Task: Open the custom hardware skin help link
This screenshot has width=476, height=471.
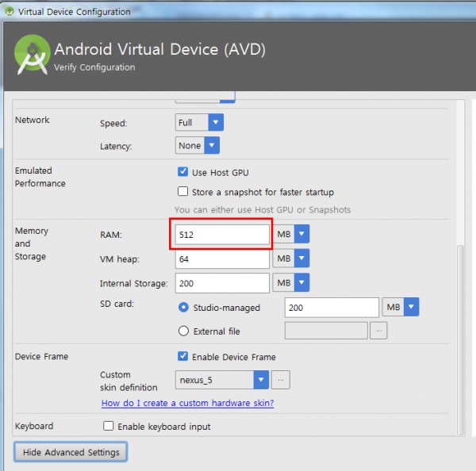Action: pyautogui.click(x=187, y=403)
